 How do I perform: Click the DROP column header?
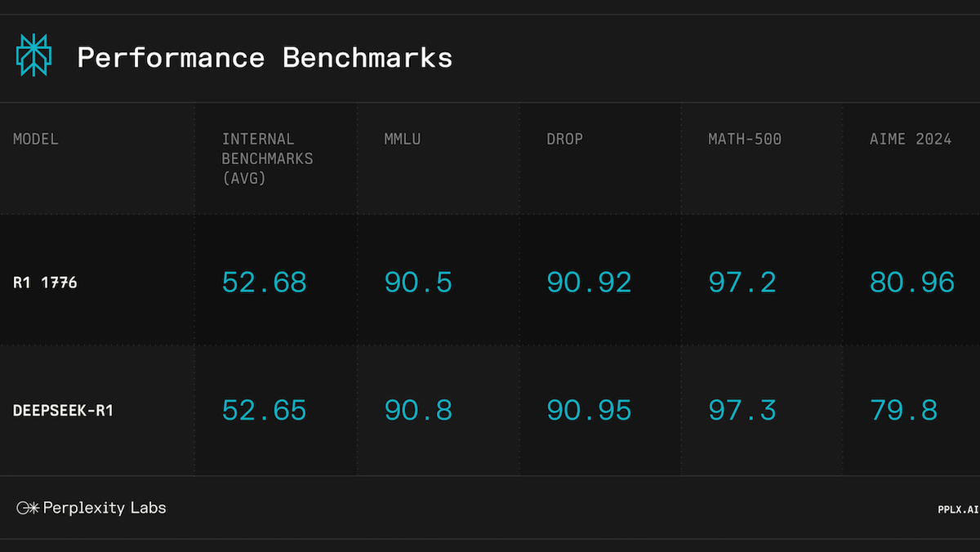point(564,139)
